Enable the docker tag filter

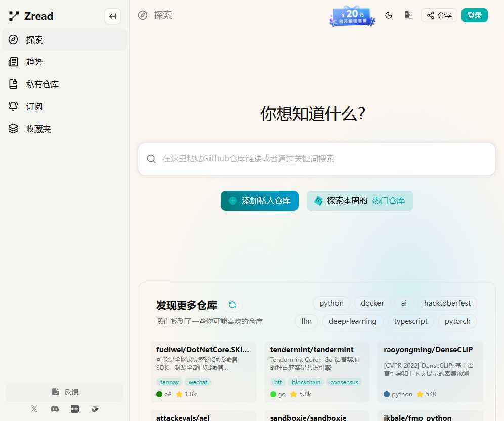coord(372,303)
